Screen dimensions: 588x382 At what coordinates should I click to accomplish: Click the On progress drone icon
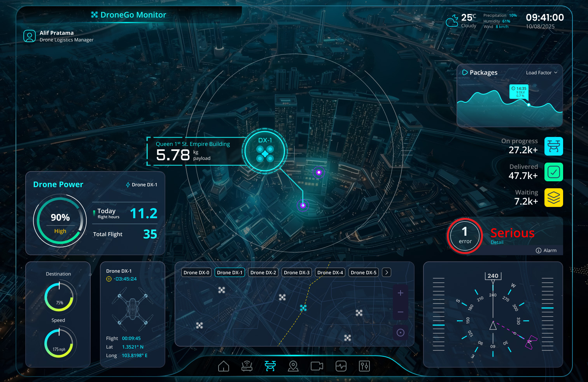pyautogui.click(x=553, y=146)
